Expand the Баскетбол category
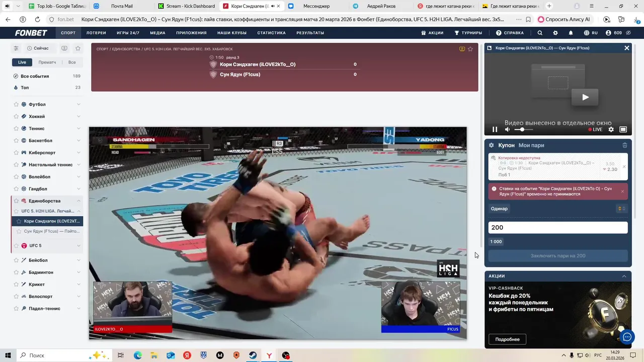 click(x=78, y=141)
